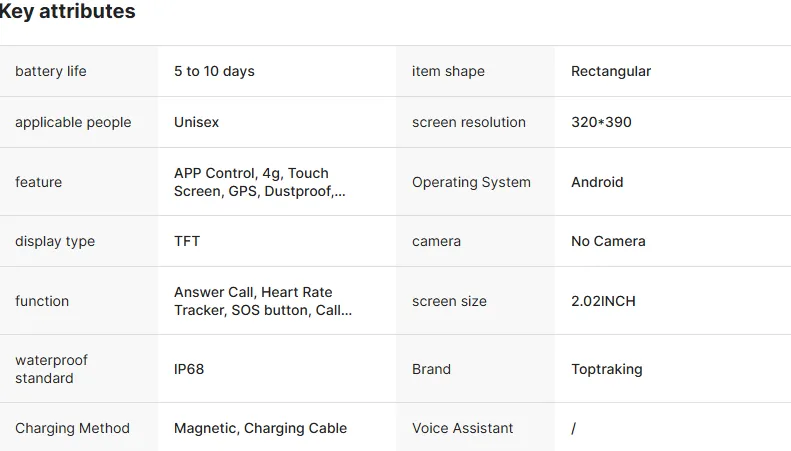Click the TFT display type value
Image resolution: width=791 pixels, height=451 pixels.
pyautogui.click(x=187, y=241)
